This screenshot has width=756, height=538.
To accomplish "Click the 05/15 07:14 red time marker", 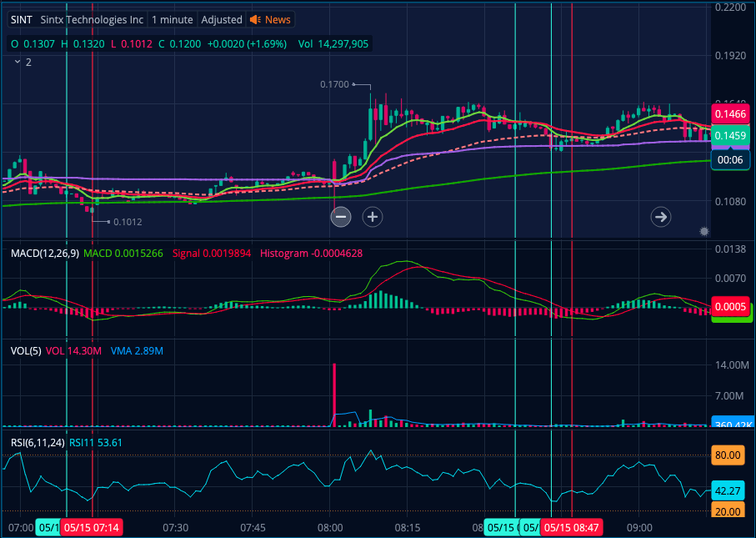I will (x=92, y=527).
